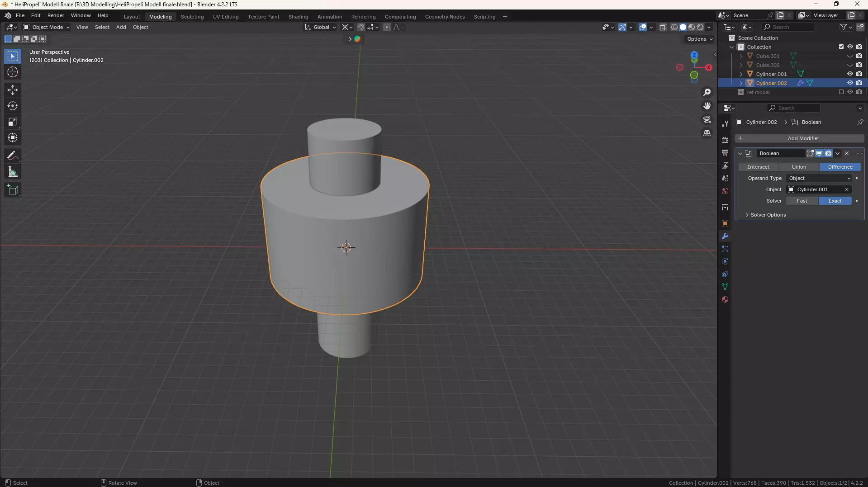Expand Cylinder.002 in the outliner
This screenshot has width=868, height=487.
point(741,83)
